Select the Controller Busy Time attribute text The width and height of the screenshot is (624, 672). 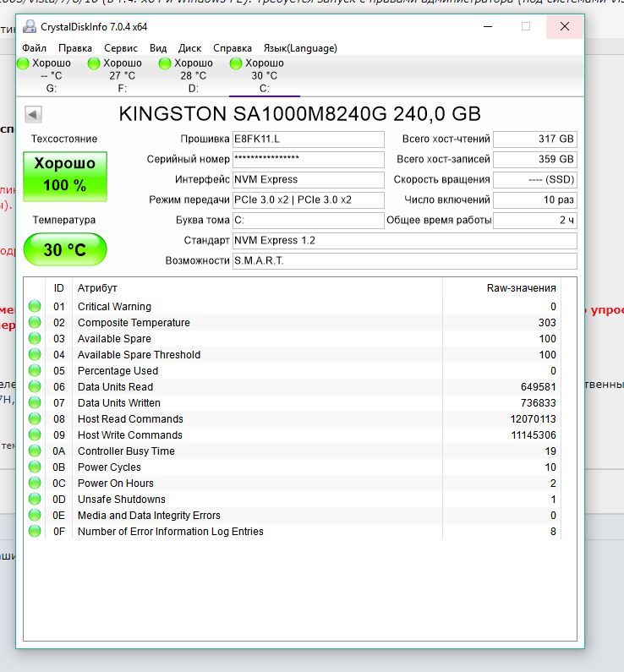pyautogui.click(x=126, y=451)
